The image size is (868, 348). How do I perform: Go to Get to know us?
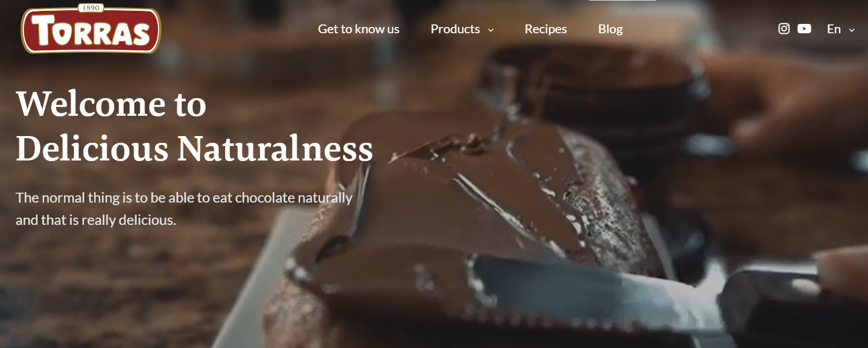[359, 29]
